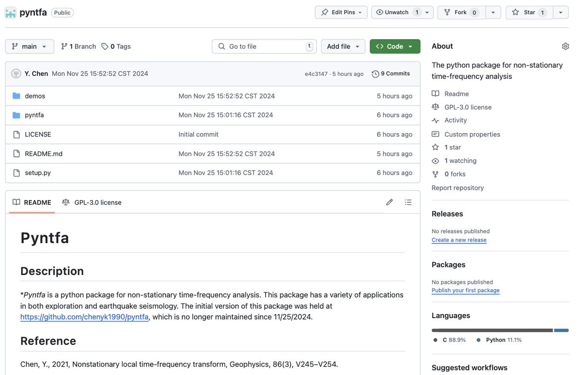Click the blue Python language bar segment

562,330
